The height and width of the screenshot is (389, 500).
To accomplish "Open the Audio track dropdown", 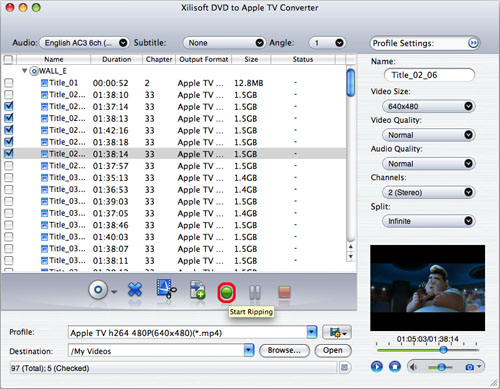I will pos(84,43).
